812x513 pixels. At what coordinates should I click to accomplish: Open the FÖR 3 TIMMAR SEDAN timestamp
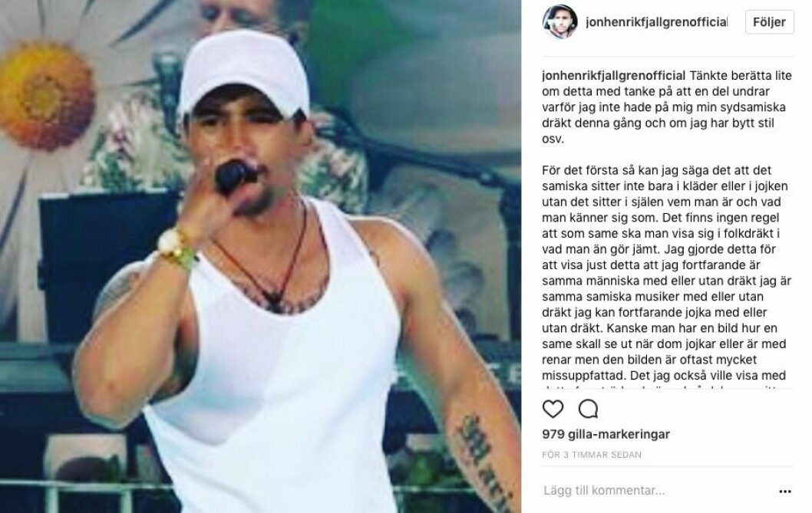click(592, 455)
